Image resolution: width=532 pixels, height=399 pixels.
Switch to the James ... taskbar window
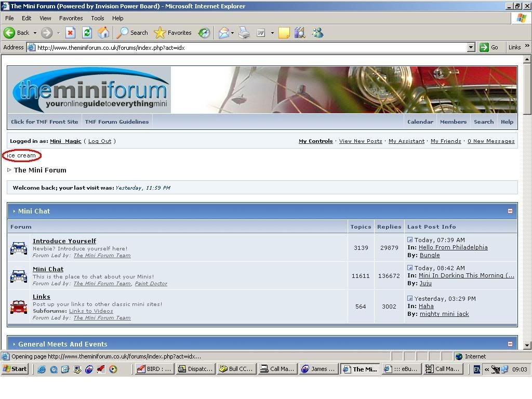(319, 369)
